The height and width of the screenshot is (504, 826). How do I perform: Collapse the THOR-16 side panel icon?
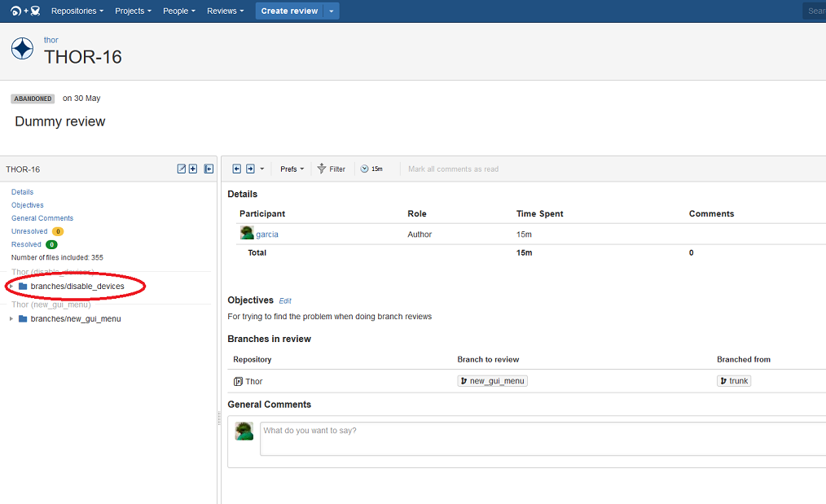(209, 169)
